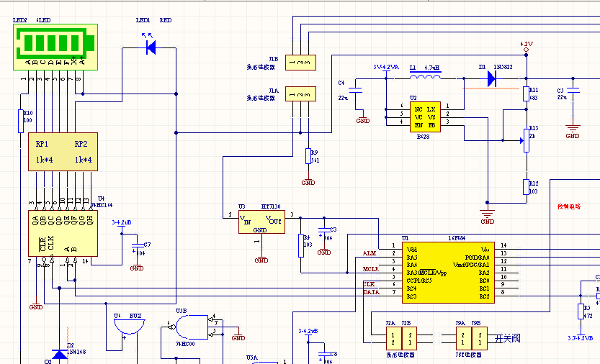The image size is (600, 364).
Task: Select the red 控制电路 text label
Action: [x=568, y=206]
